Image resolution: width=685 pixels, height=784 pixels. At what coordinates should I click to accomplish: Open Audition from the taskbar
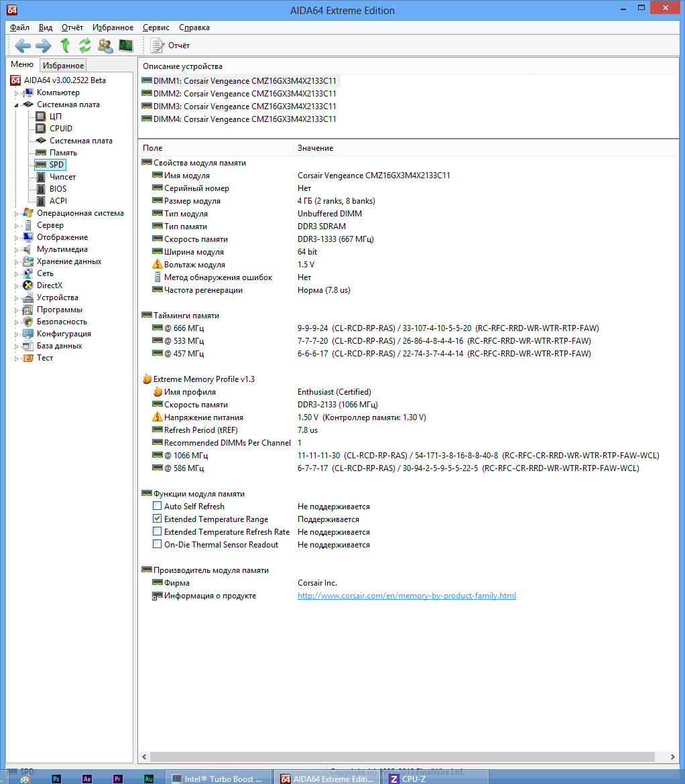tap(149, 779)
